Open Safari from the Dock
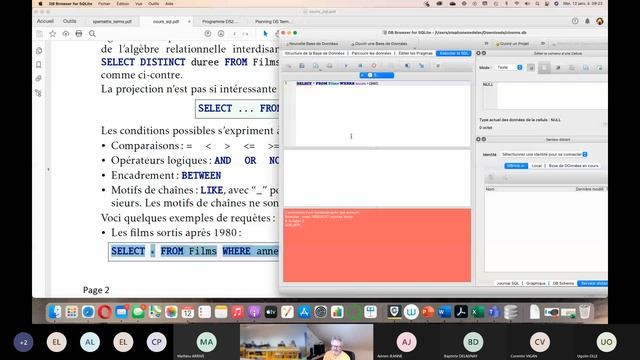640x360 pixels. [x=88, y=312]
